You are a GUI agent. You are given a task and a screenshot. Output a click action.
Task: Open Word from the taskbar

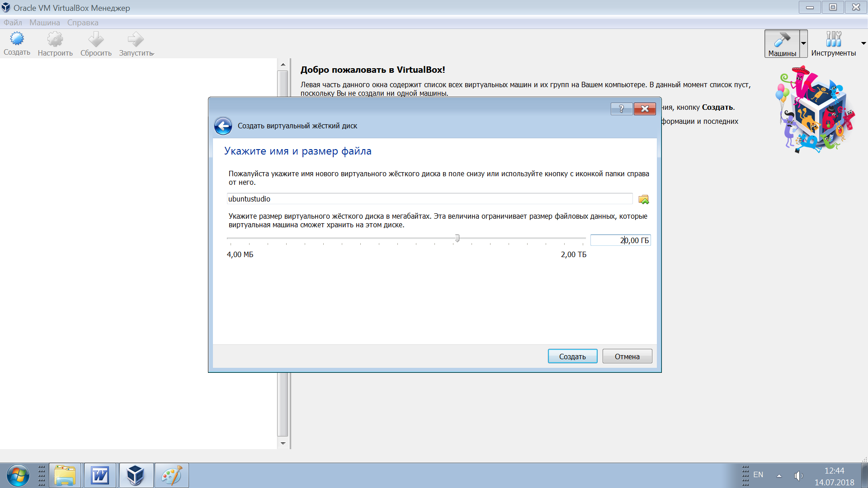coord(100,475)
